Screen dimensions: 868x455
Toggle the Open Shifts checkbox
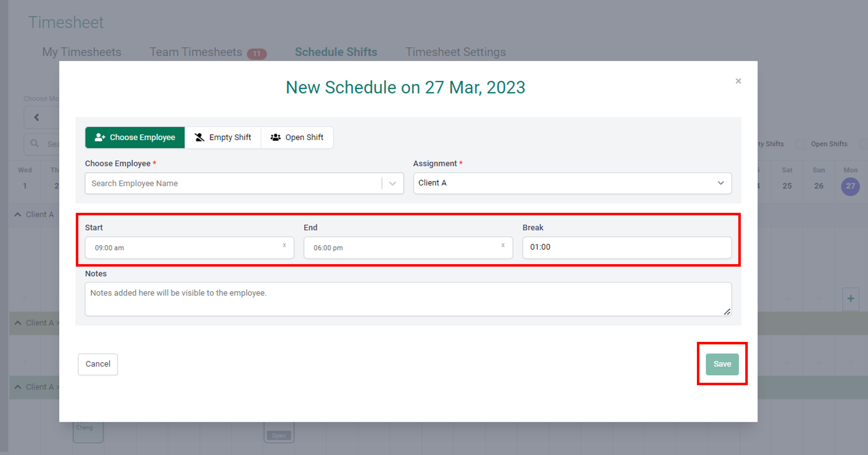[801, 144]
